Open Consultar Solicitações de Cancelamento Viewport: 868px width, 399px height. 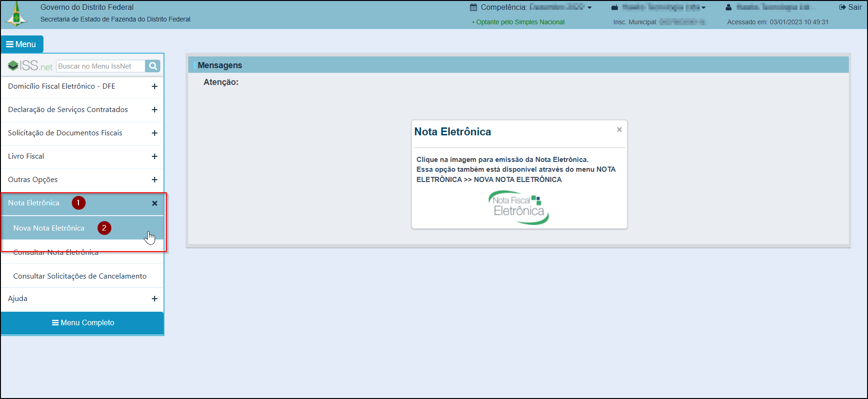[x=82, y=276]
